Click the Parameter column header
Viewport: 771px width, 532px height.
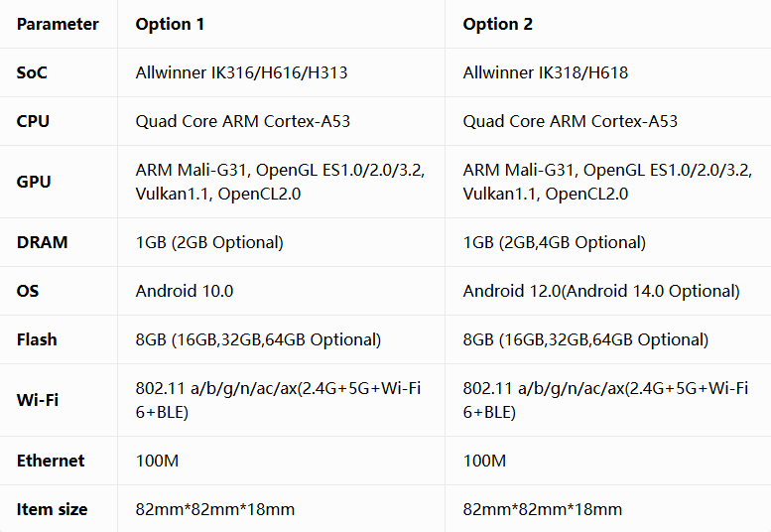pyautogui.click(x=58, y=24)
